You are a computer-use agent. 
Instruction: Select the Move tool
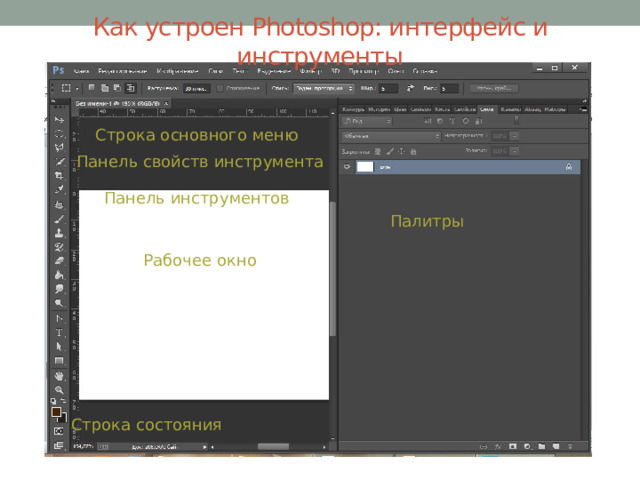pyautogui.click(x=60, y=120)
